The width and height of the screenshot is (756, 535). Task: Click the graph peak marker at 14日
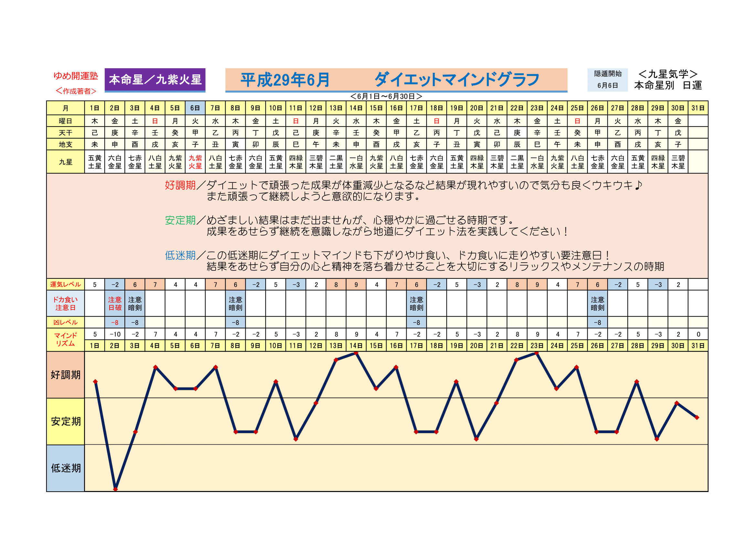coord(356,354)
